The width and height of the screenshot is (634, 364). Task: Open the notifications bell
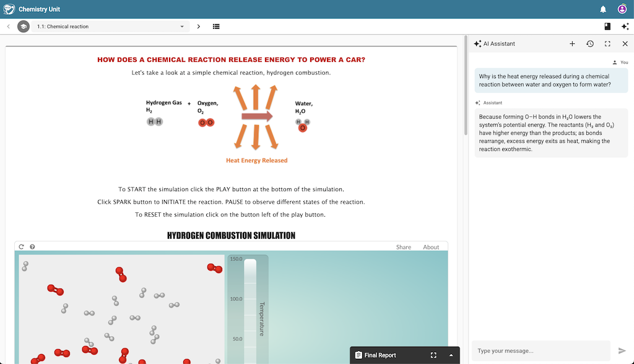click(603, 9)
